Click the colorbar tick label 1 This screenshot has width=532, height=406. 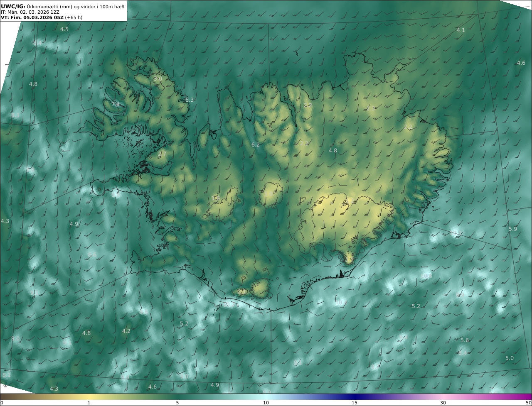coord(89,403)
